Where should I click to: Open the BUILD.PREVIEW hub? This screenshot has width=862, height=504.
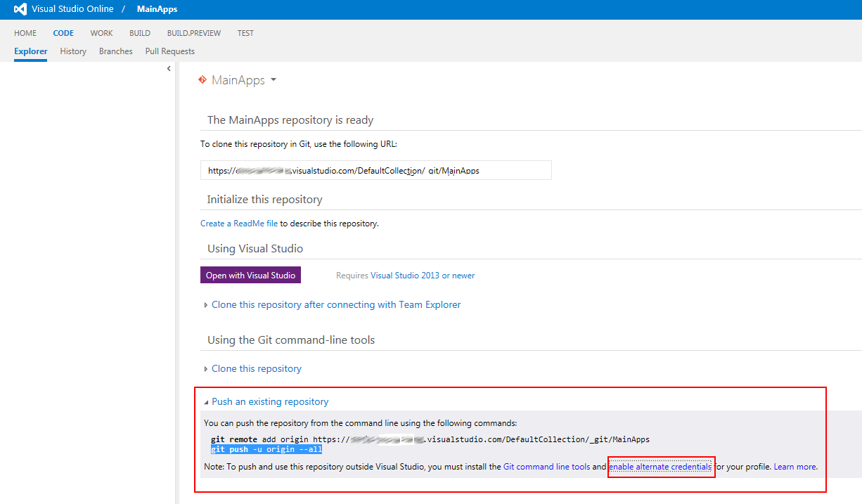tap(194, 33)
